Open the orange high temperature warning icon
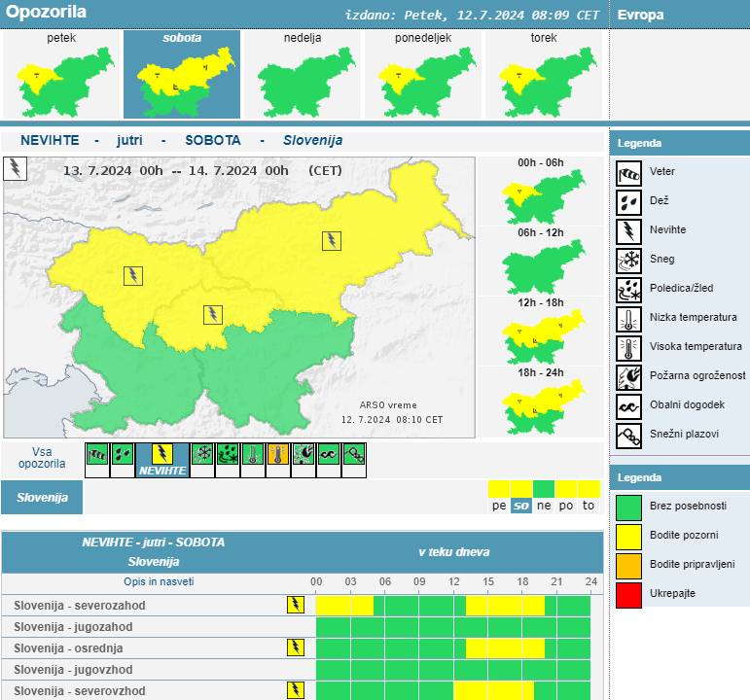Image resolution: width=750 pixels, height=700 pixels. click(x=278, y=455)
